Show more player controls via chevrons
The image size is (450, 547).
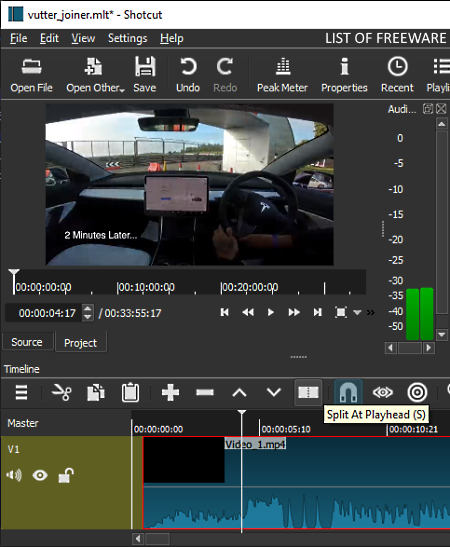pos(370,313)
